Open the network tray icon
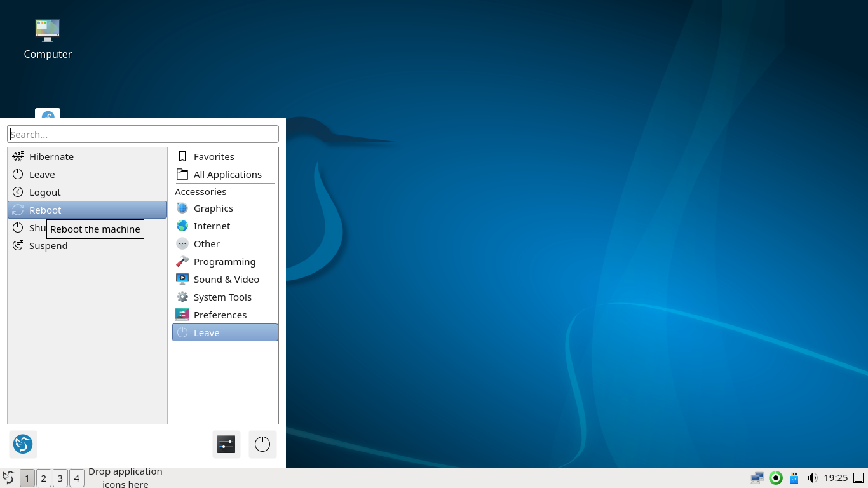The image size is (868, 488). [x=757, y=478]
